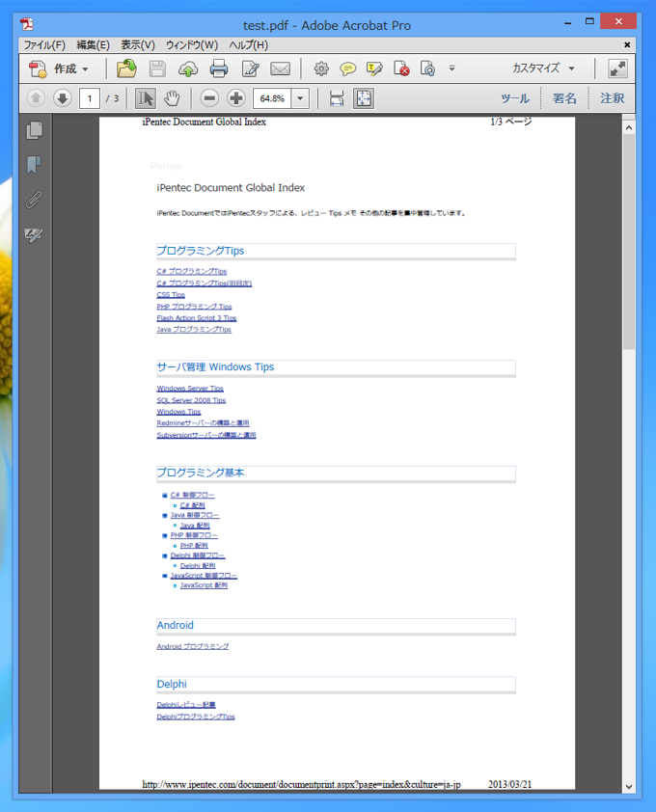Open the page thumbnails panel
The height and width of the screenshot is (812, 656).
pyautogui.click(x=34, y=130)
